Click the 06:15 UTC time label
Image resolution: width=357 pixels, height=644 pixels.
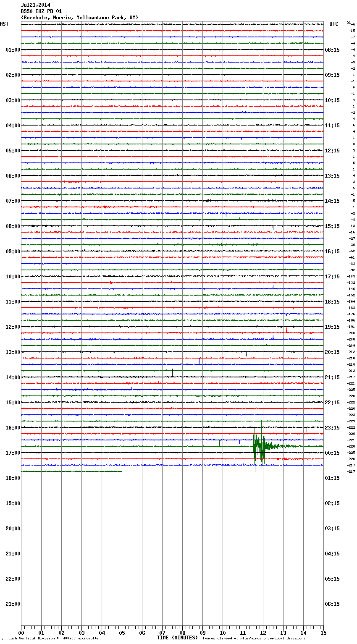pyautogui.click(x=332, y=604)
